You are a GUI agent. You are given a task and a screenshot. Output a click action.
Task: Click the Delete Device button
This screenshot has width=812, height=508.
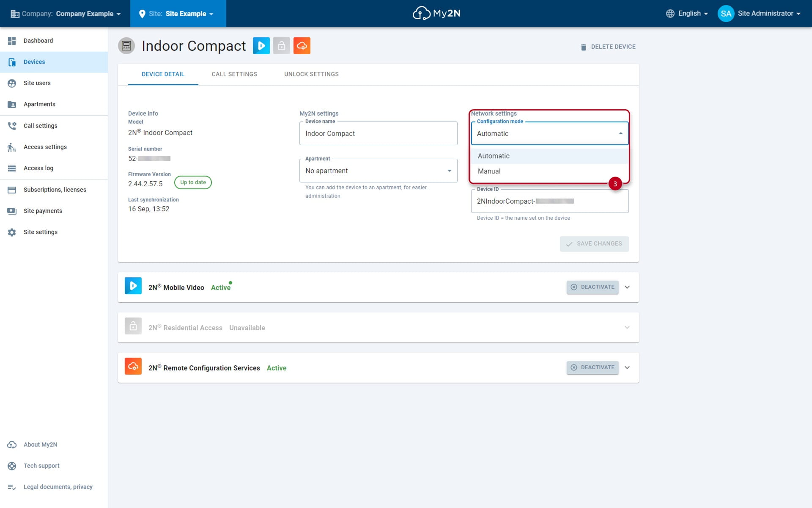click(x=608, y=47)
